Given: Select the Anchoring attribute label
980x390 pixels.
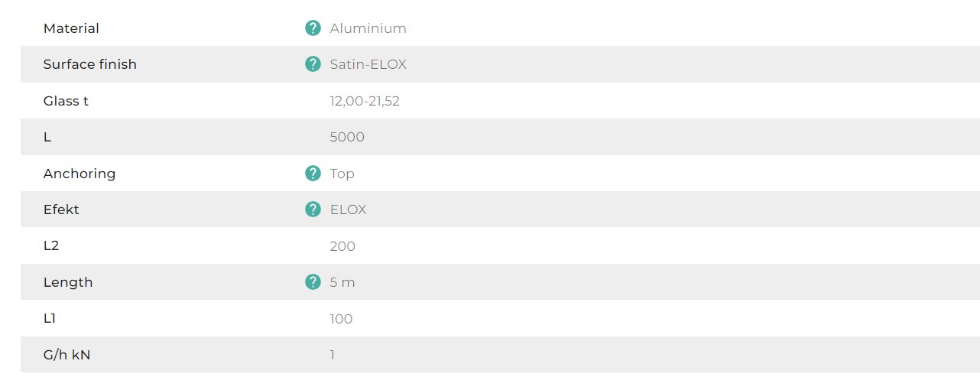Looking at the screenshot, I should click(80, 174).
